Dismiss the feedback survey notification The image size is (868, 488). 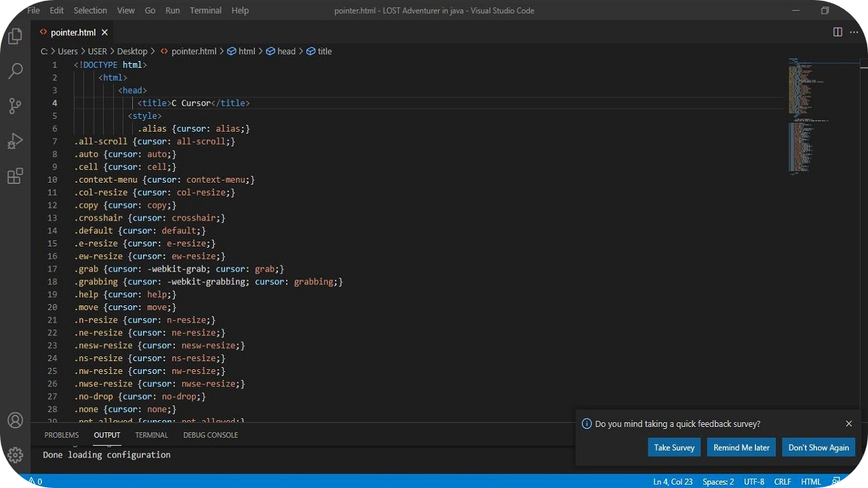pos(848,424)
